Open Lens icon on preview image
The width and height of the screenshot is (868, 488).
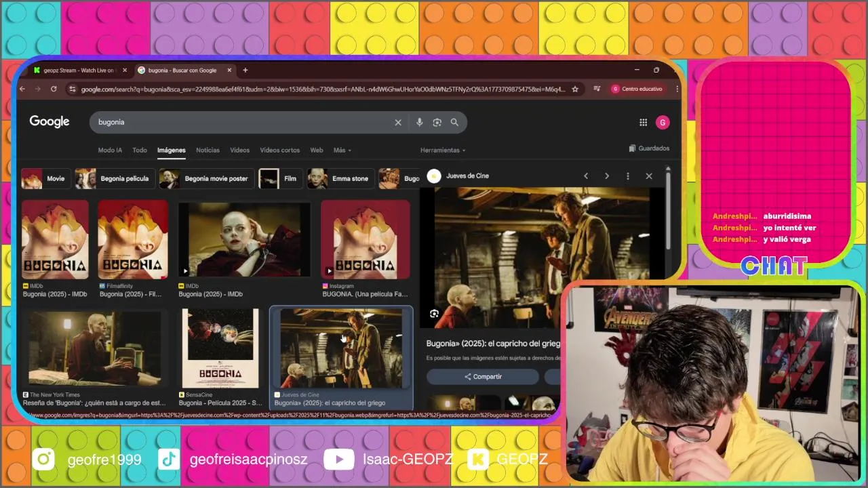[x=434, y=314]
